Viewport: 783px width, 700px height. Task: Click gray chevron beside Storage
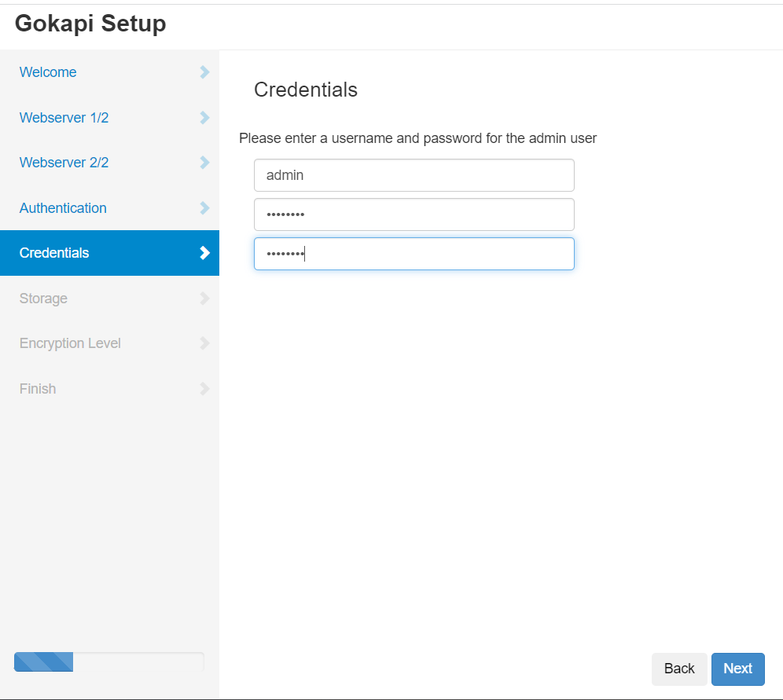coord(204,299)
